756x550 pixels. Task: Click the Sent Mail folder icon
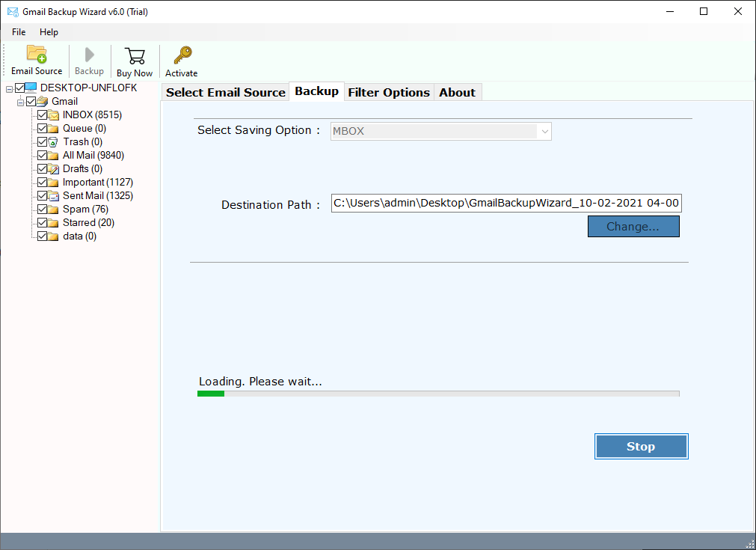point(54,196)
